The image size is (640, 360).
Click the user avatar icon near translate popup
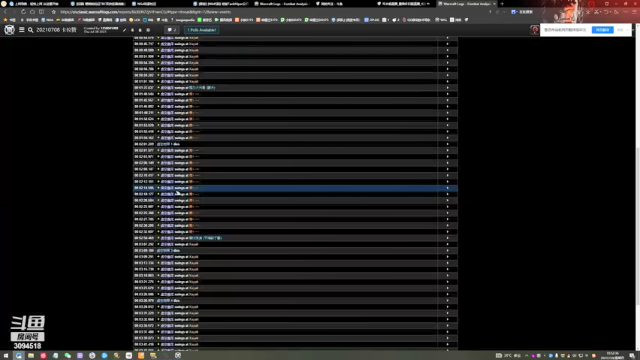coord(535,30)
